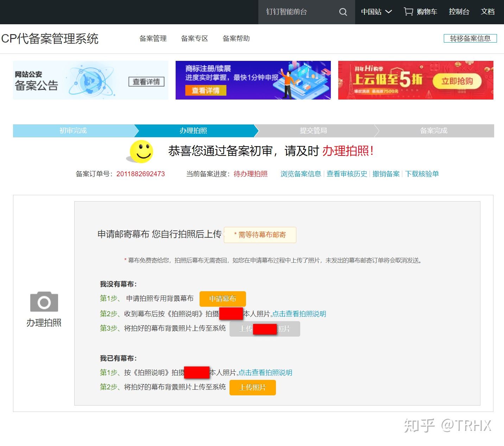
Task: Click the search magnifier icon
Action: pos(343,12)
